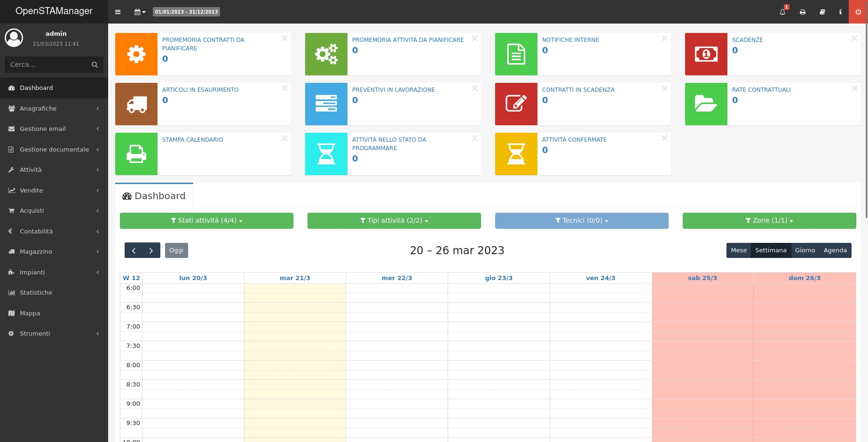Image resolution: width=868 pixels, height=442 pixels.
Task: Open the Stati attività filter dropdown
Action: [x=206, y=221]
